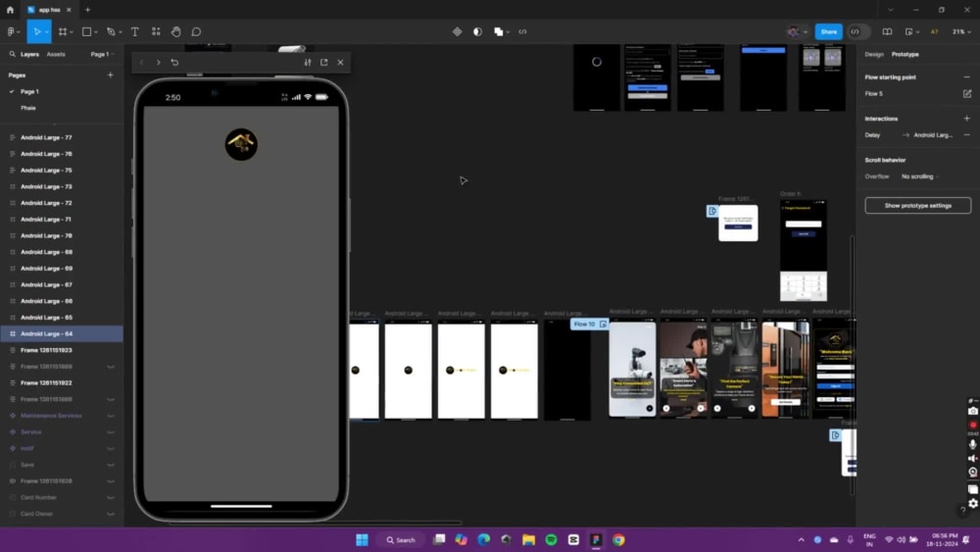
Task: Open the 21% zoom dropdown
Action: coord(961,32)
